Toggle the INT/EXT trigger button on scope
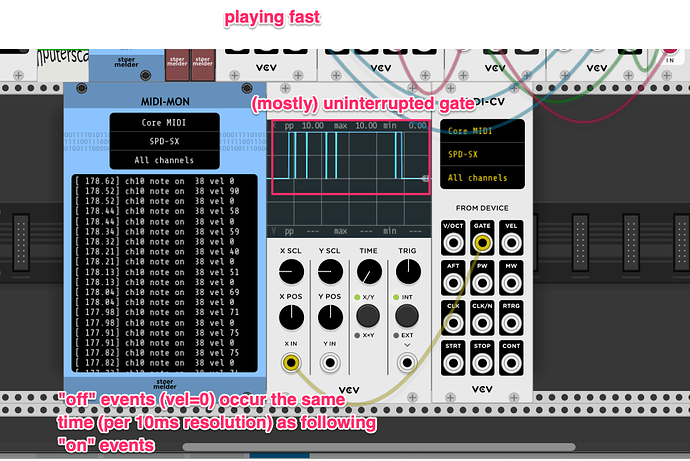690x461 pixels. [407, 315]
